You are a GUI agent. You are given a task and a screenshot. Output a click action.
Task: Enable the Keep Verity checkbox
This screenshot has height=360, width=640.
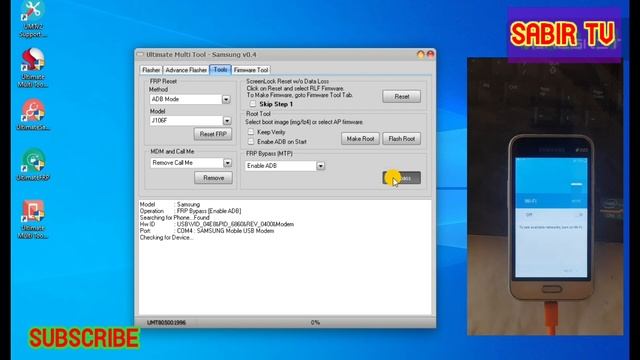(251, 132)
